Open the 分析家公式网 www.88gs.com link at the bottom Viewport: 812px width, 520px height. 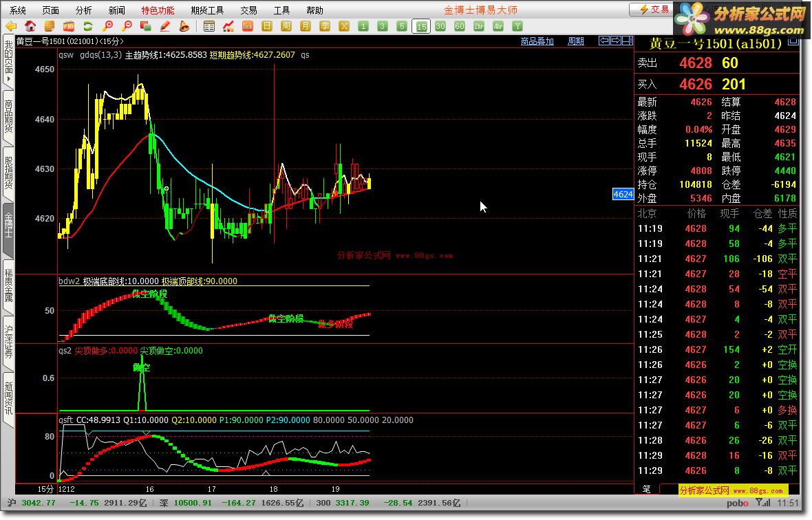[732, 490]
